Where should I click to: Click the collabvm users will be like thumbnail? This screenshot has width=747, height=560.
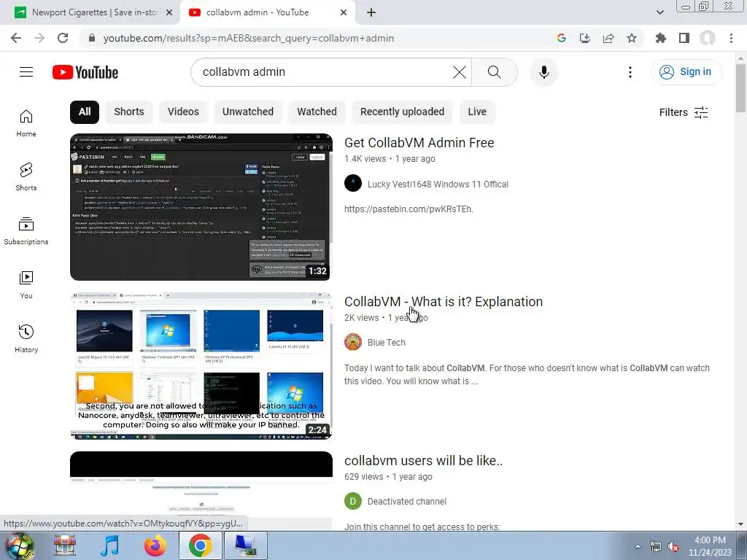tap(201, 491)
